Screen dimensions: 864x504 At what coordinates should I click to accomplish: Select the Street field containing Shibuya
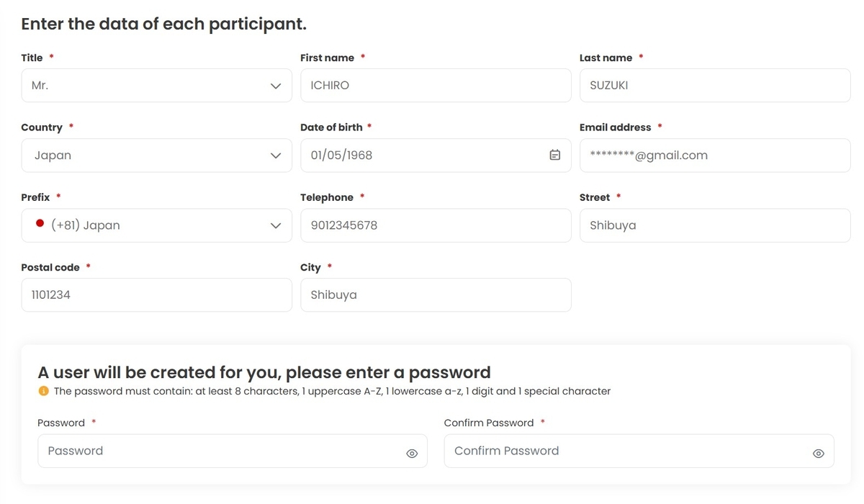pyautogui.click(x=715, y=225)
